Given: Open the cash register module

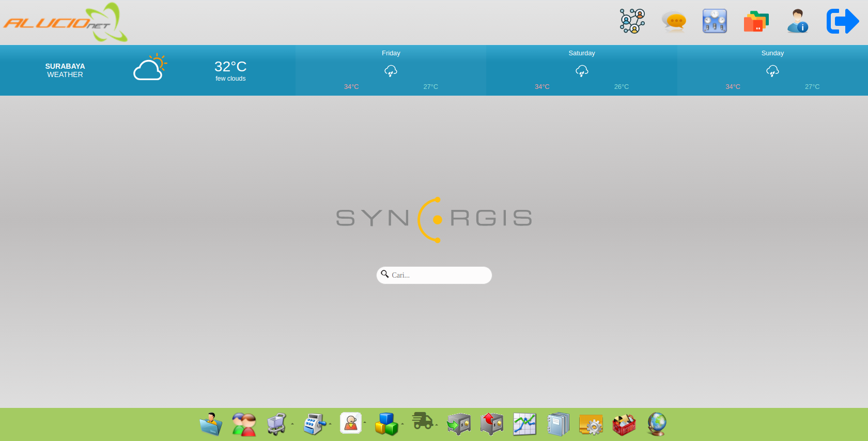Looking at the screenshot, I should pyautogui.click(x=314, y=424).
